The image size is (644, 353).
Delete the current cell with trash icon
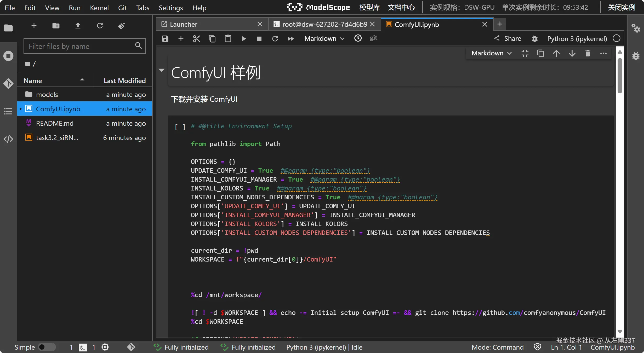tap(588, 53)
